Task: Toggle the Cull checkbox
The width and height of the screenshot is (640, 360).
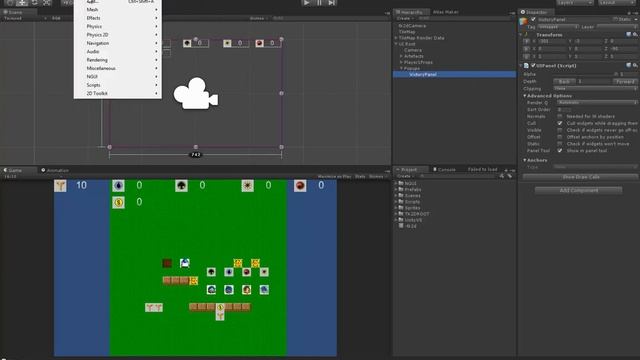Action: [560, 123]
